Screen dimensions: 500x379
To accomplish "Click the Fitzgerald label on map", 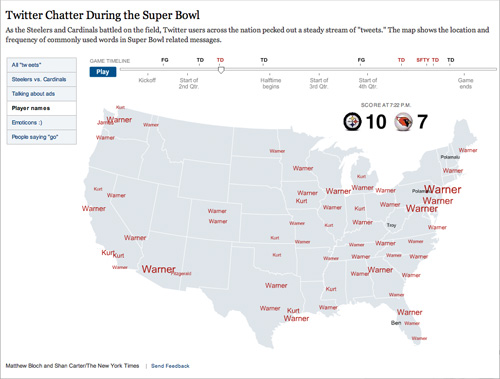I will (x=182, y=274).
